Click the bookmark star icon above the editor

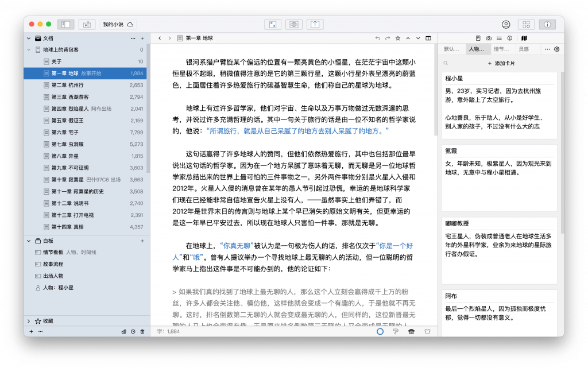point(398,38)
